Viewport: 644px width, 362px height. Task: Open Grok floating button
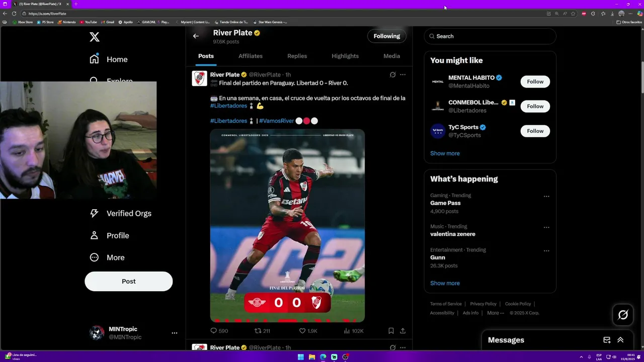pos(623,315)
